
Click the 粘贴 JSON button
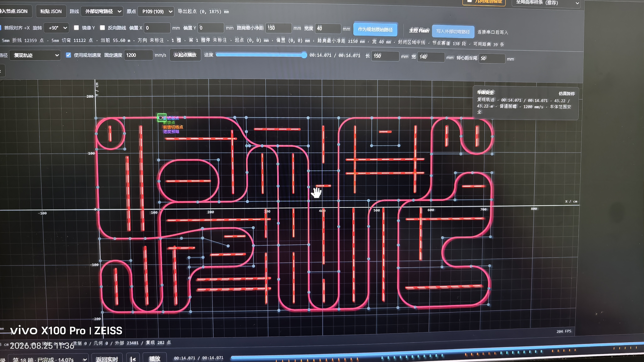click(x=51, y=11)
